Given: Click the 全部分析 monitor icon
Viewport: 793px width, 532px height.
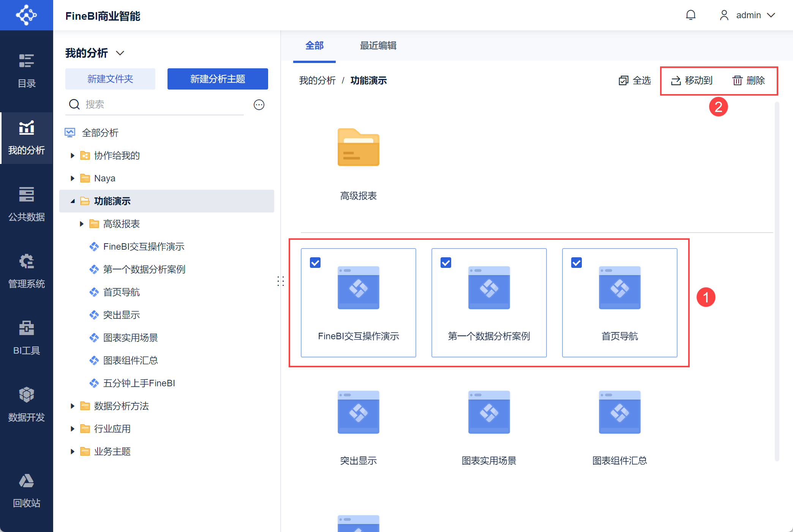Looking at the screenshot, I should tap(70, 133).
